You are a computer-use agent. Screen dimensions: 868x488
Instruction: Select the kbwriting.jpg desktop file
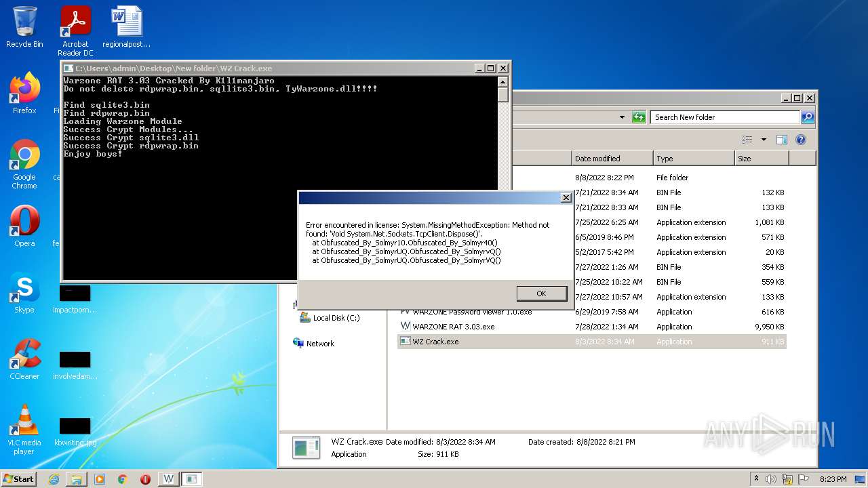(75, 432)
